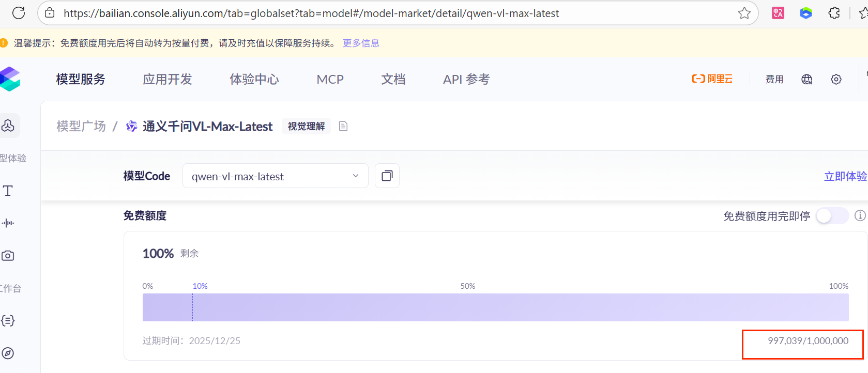The image size is (868, 373).
Task: Go back to 模型广场 breadcrumb
Action: tap(81, 126)
